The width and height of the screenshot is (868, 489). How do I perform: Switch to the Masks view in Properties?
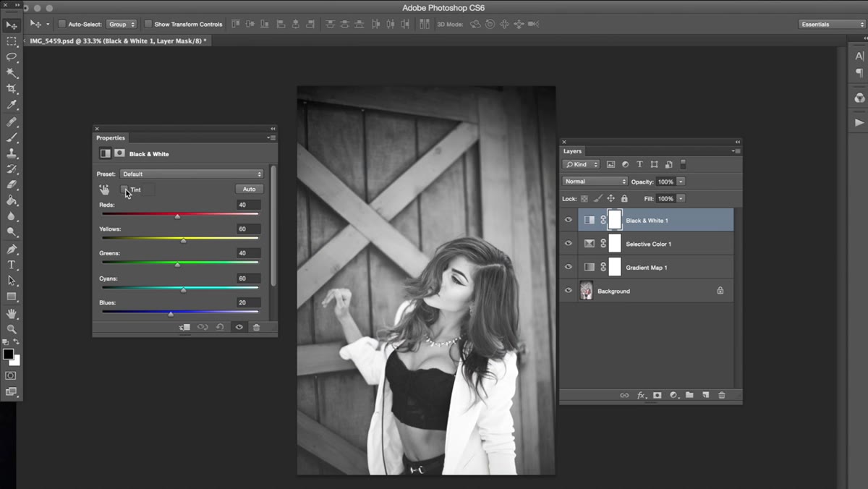tap(119, 153)
